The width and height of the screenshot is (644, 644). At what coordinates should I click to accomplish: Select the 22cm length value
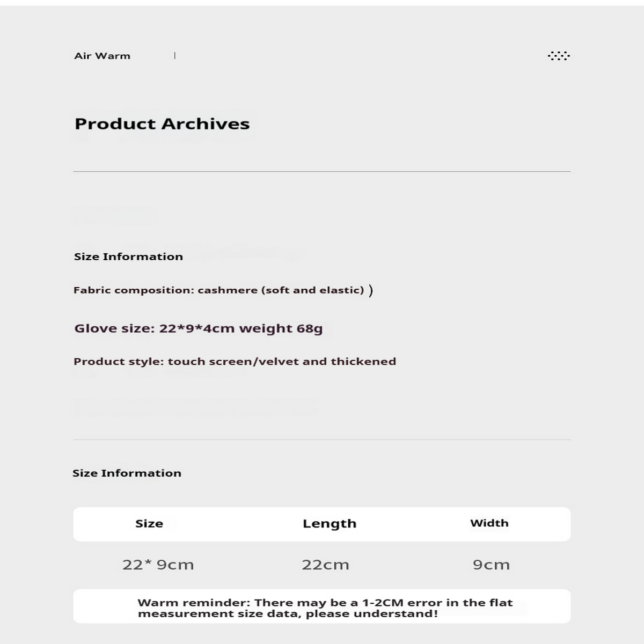325,565
